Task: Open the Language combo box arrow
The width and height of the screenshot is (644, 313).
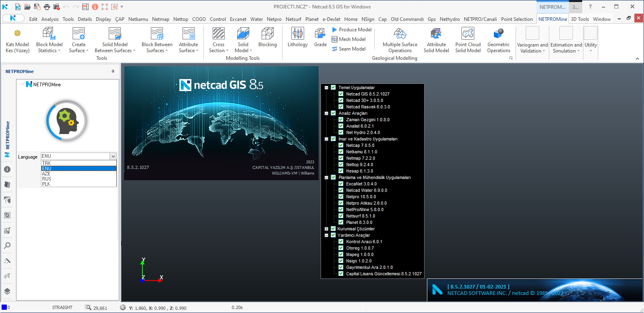Action: pyautogui.click(x=113, y=156)
